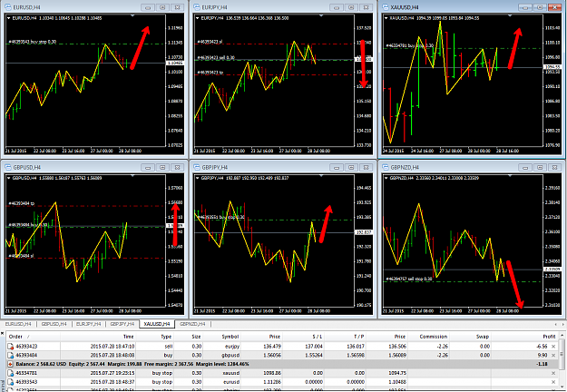The height and width of the screenshot is (392, 567).
Task: Switch to the GBPJPY,H4 chart tab
Action: pyautogui.click(x=122, y=324)
